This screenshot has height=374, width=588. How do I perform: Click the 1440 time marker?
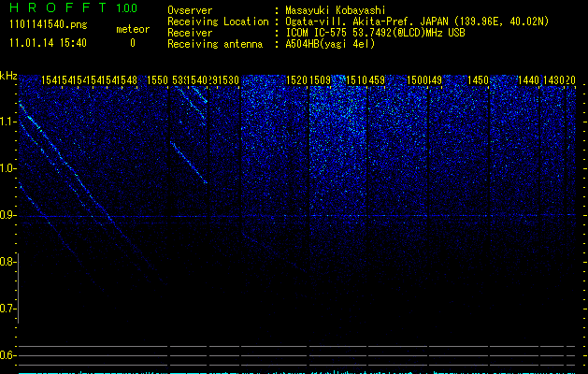tap(528, 80)
